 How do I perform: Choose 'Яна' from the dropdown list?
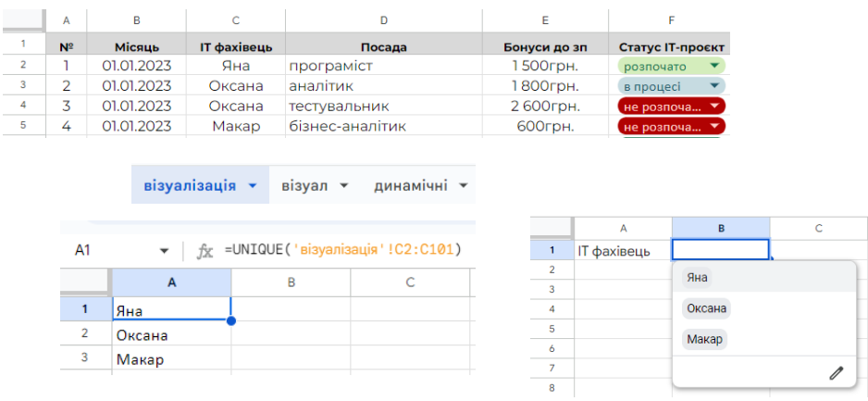coord(698,277)
